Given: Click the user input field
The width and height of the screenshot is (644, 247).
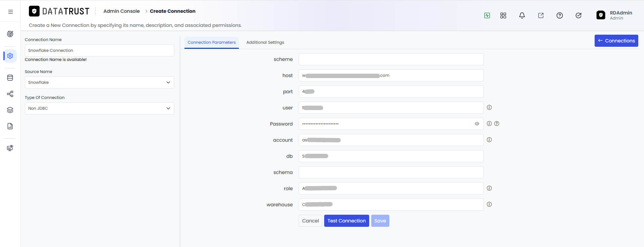Looking at the screenshot, I should [x=391, y=108].
